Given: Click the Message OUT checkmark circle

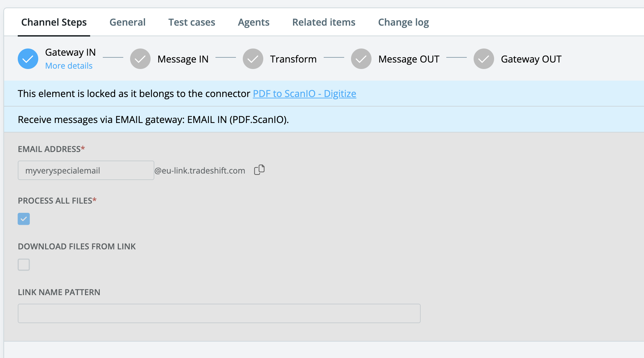Looking at the screenshot, I should (361, 59).
